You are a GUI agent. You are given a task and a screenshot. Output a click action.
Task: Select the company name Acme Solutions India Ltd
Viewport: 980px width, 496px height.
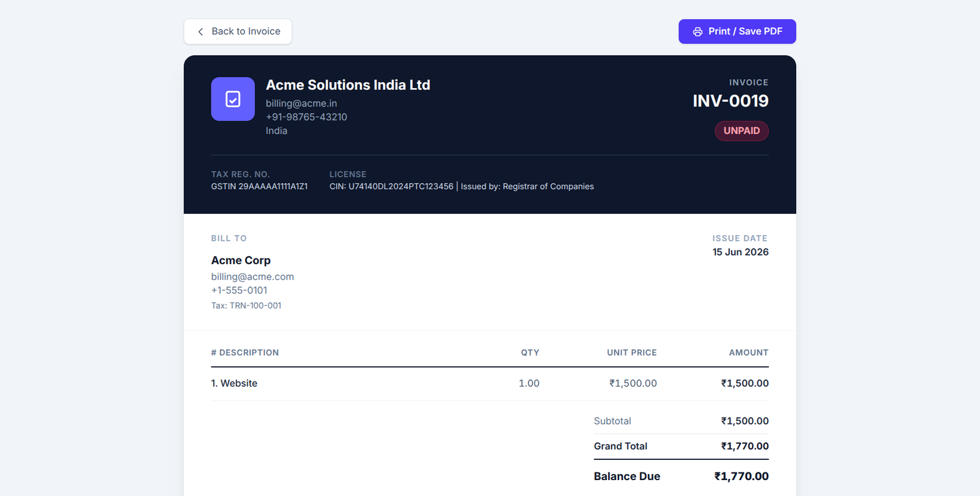tap(348, 85)
